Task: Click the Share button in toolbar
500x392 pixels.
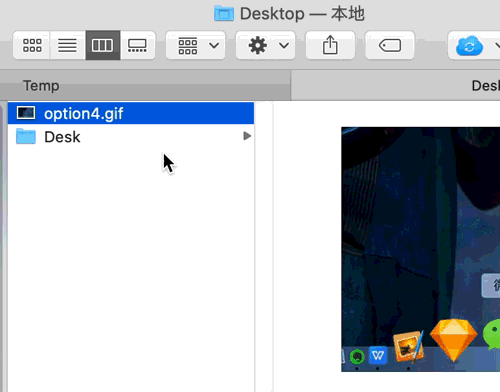Action: (x=330, y=45)
